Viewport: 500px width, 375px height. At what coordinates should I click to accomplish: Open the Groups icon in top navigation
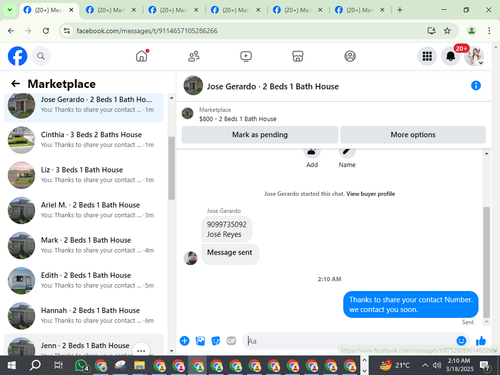(350, 56)
